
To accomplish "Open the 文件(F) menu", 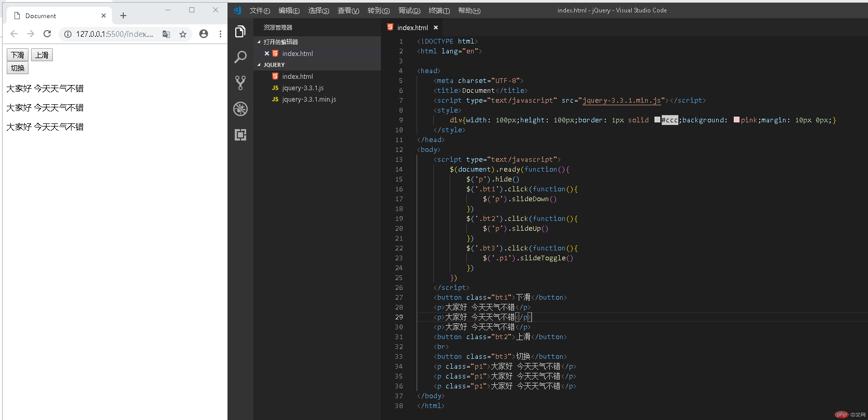I will (260, 10).
